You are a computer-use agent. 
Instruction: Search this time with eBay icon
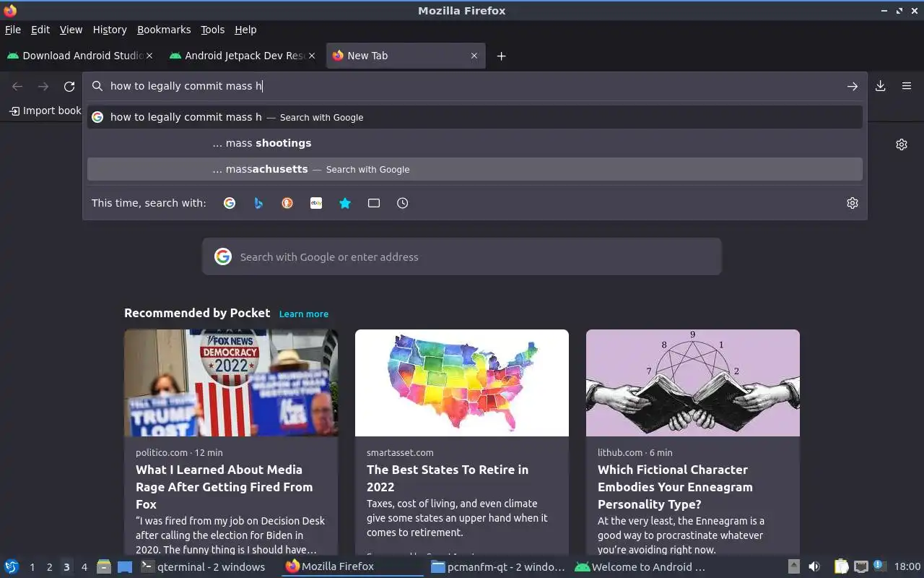316,203
